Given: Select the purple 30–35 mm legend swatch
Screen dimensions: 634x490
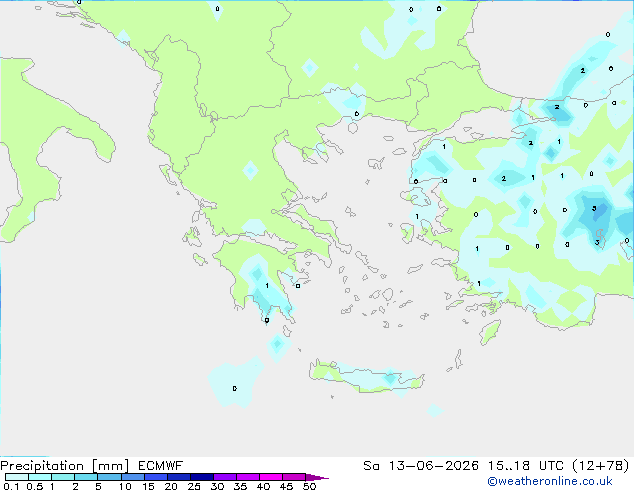Looking at the screenshot, I should (225, 477).
